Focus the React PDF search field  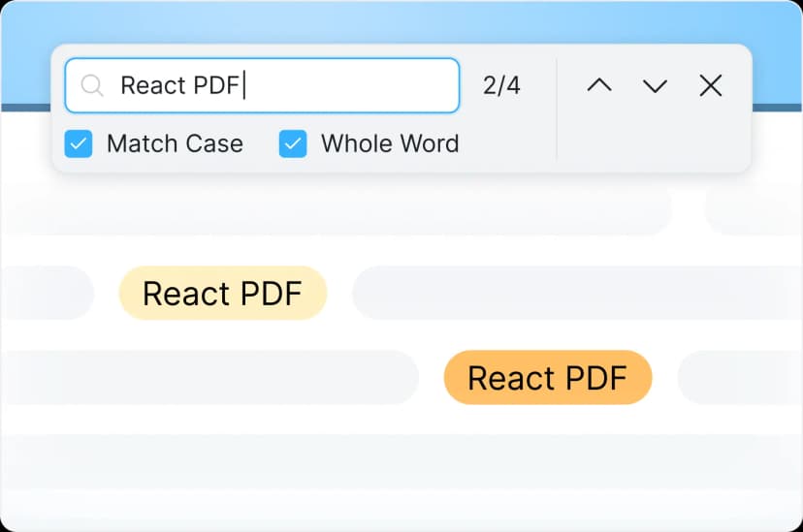262,85
